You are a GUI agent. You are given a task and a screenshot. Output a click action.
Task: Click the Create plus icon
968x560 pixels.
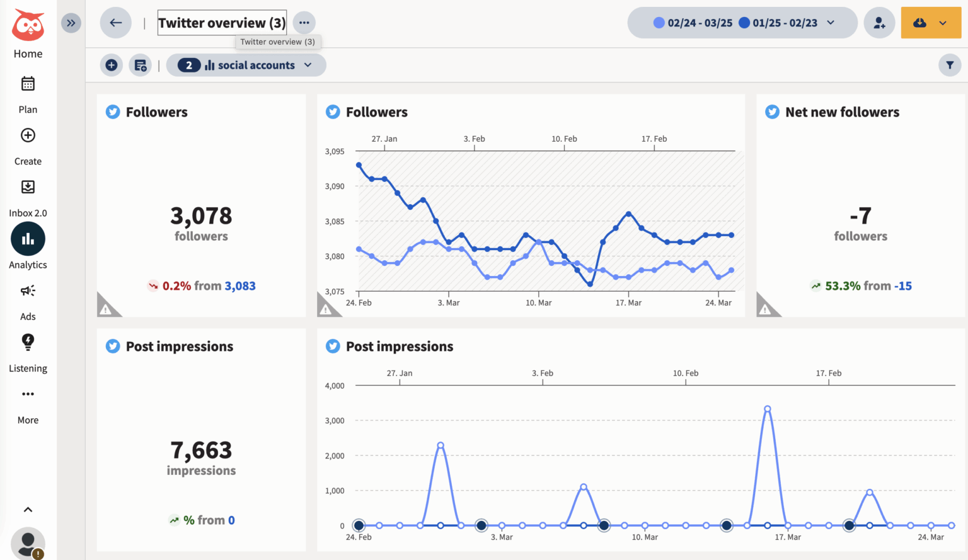point(28,135)
